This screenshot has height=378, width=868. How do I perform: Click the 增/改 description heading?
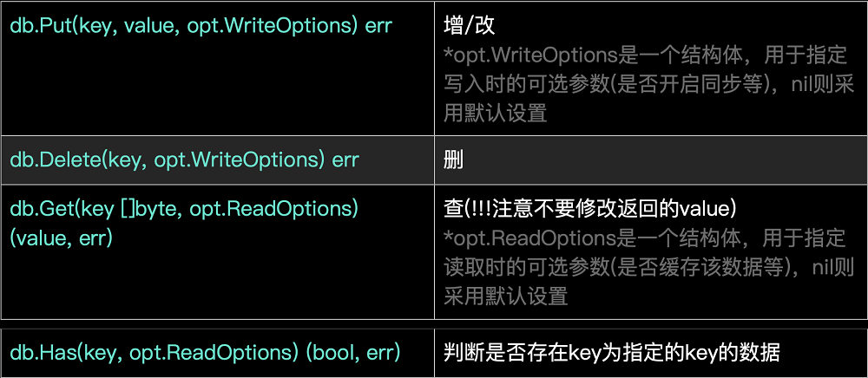462,26
